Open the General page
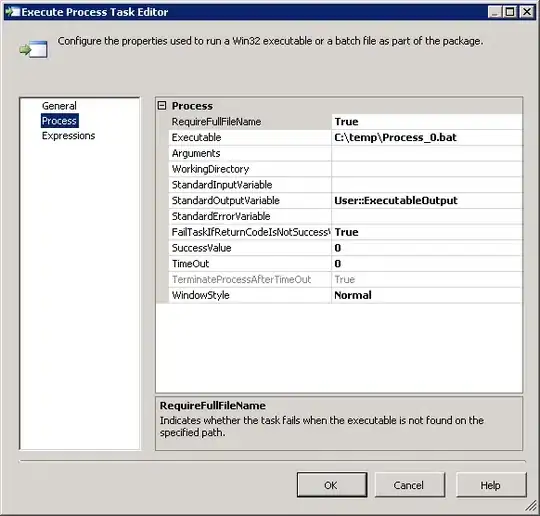The image size is (540, 516). point(59,106)
